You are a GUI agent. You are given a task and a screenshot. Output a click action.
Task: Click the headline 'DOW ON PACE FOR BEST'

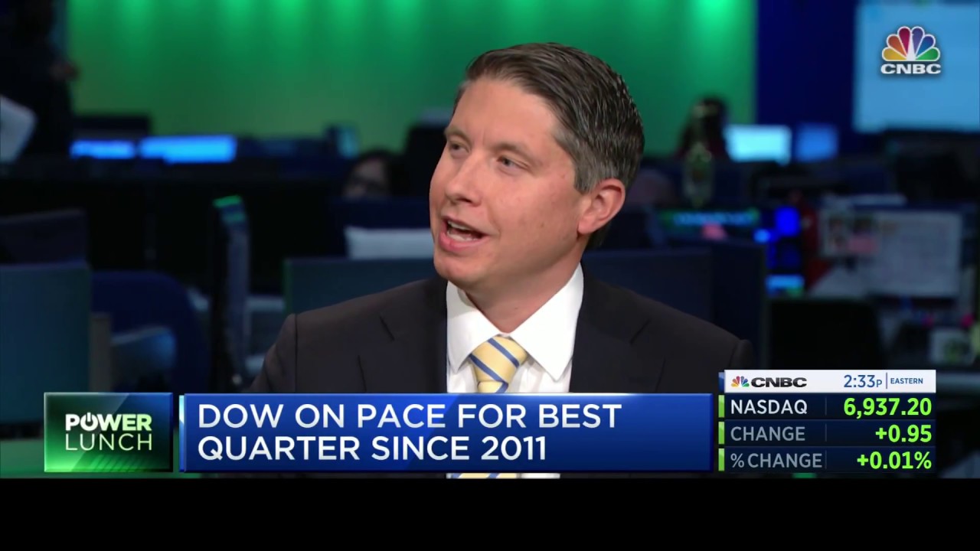(x=410, y=416)
